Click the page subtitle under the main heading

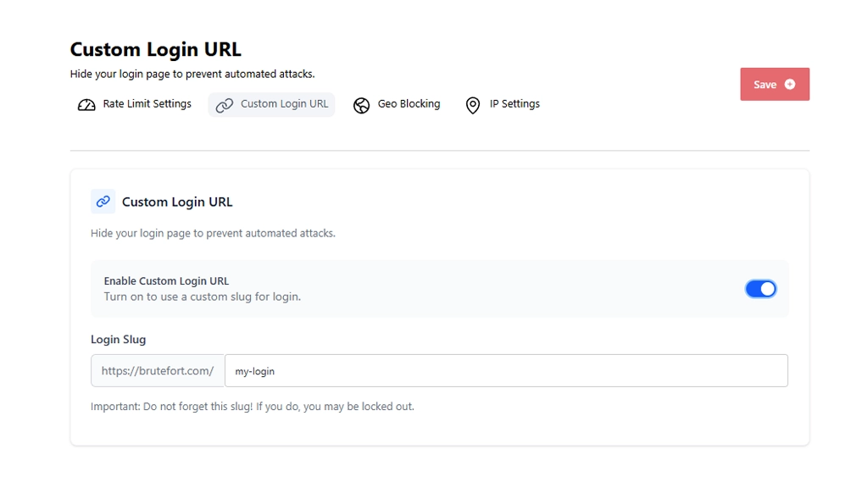[192, 75]
